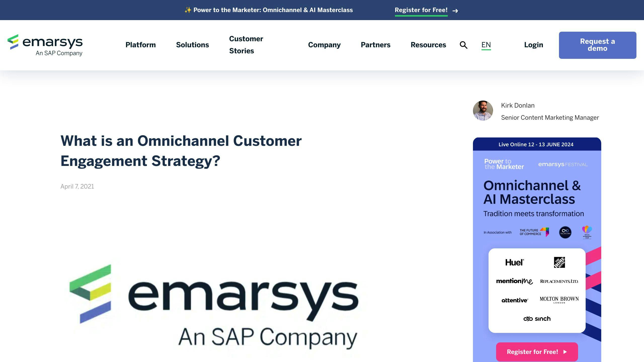Image resolution: width=644 pixels, height=362 pixels.
Task: Click the Huel logo in masterclass panel
Action: [x=515, y=262]
